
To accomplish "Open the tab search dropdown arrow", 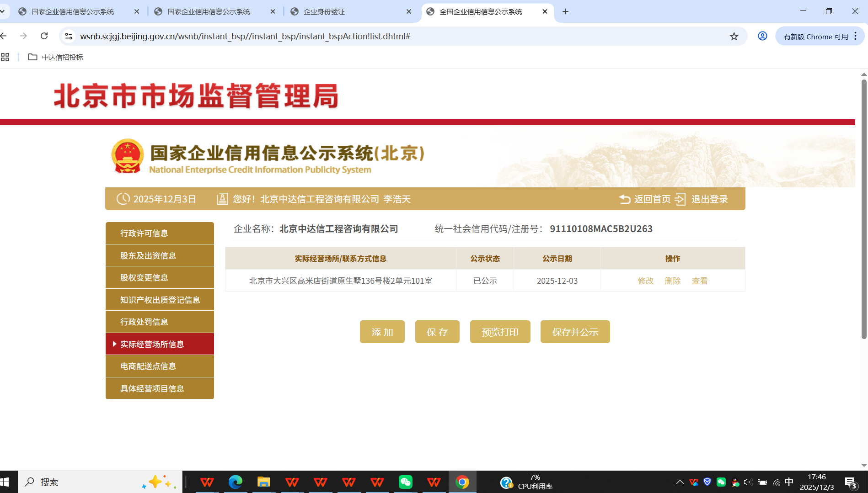I will (x=3, y=11).
